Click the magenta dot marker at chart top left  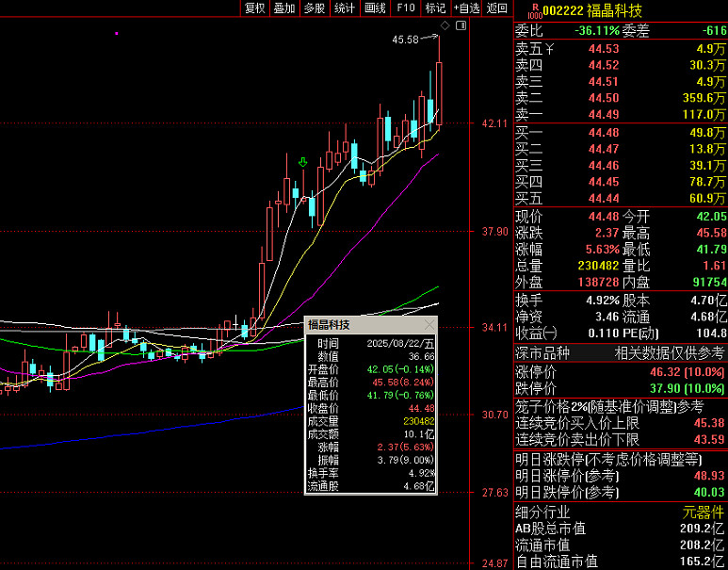117,34
